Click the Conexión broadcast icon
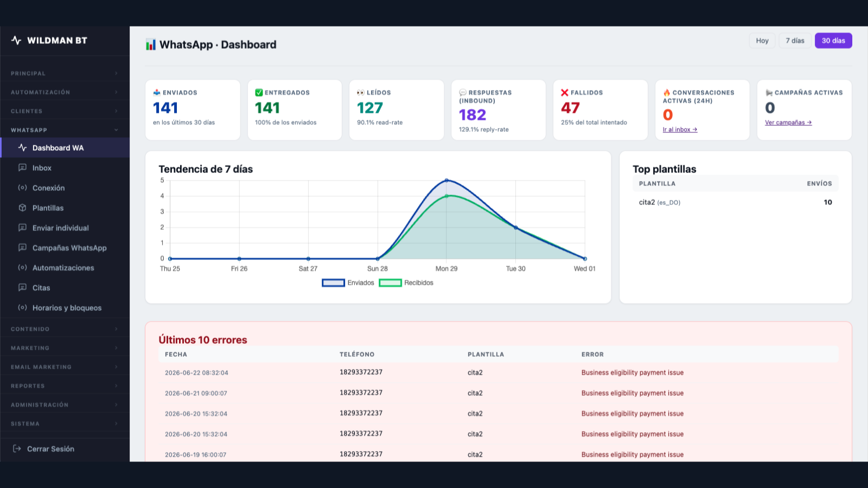The width and height of the screenshot is (868, 488). click(22, 188)
